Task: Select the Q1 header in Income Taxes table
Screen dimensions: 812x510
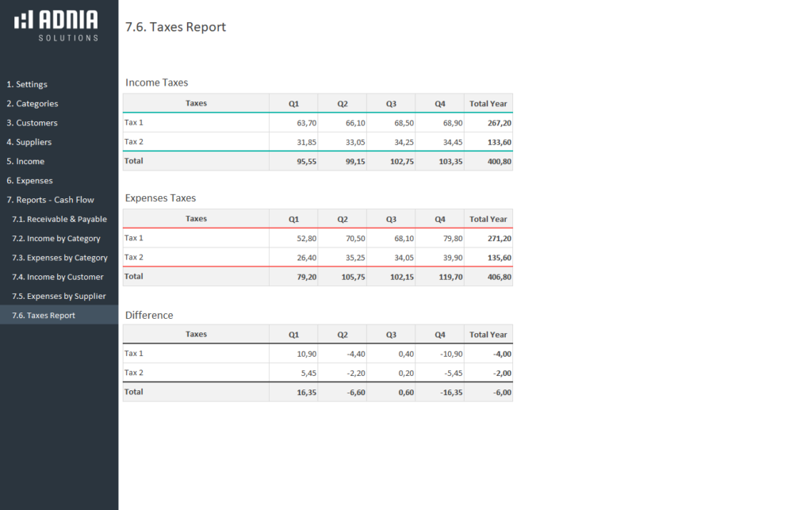Action: [293, 103]
